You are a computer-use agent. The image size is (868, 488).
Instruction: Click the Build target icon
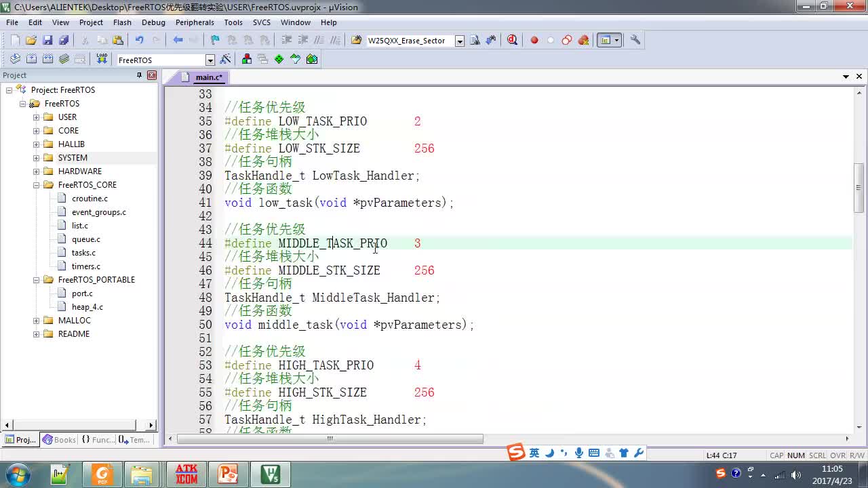point(31,59)
